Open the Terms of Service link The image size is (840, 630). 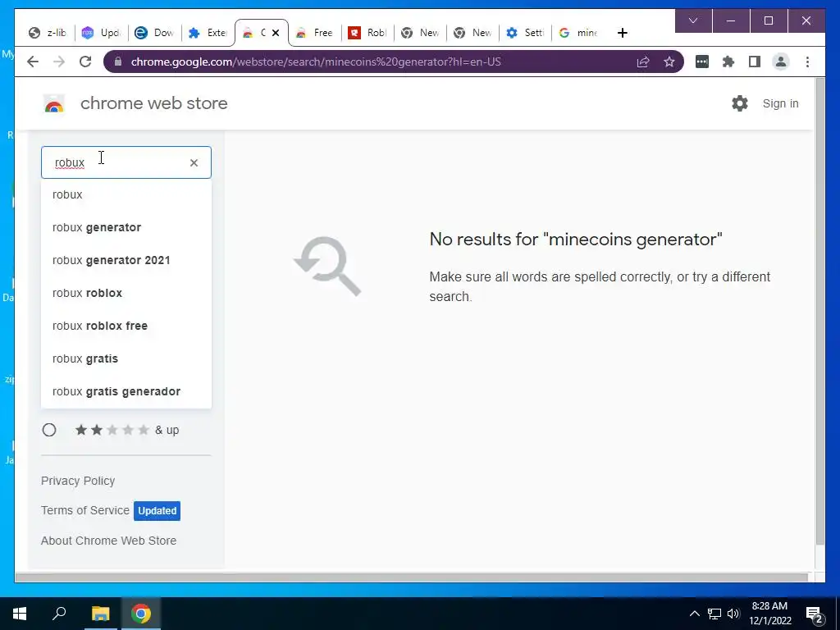tap(85, 510)
